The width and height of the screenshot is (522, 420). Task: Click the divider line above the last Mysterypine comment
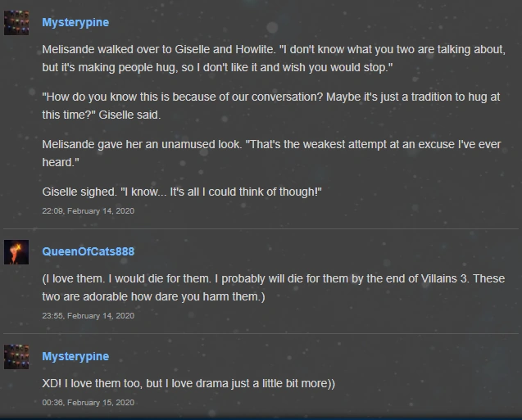click(x=261, y=333)
